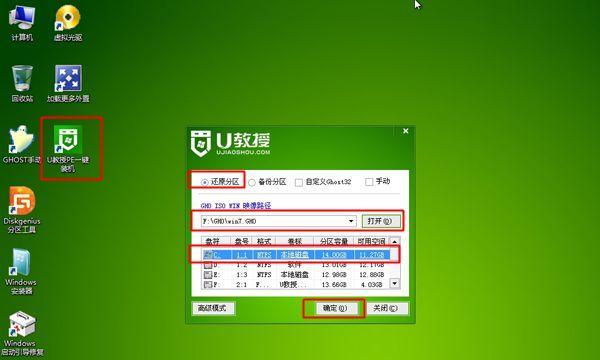Sort by the 盘号 column header

pos(241,241)
